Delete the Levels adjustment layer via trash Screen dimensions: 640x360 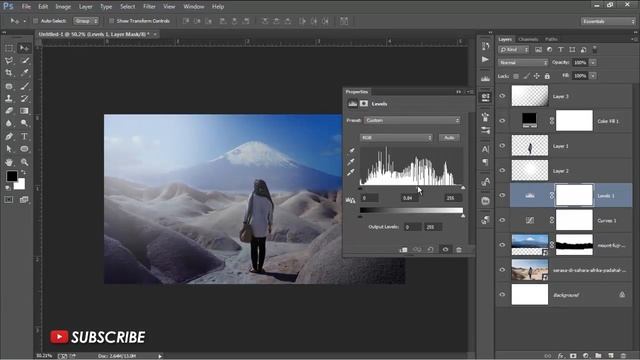point(459,249)
